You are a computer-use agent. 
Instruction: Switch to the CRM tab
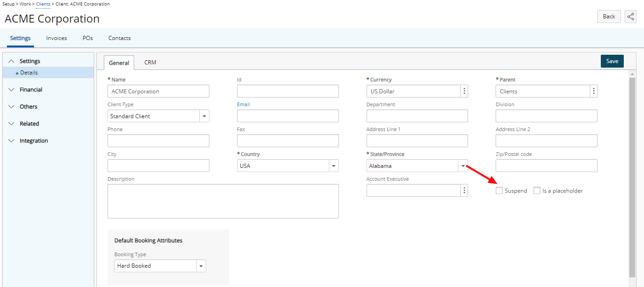pos(150,62)
